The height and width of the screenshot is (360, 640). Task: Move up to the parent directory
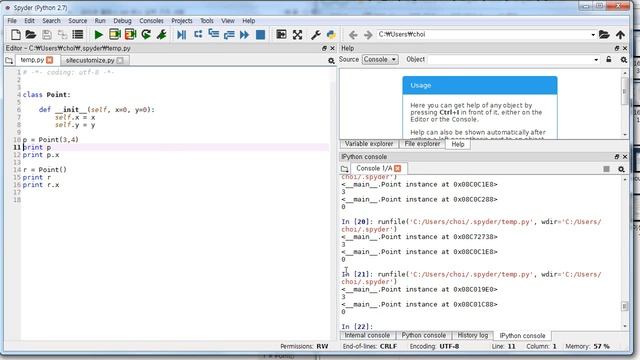[x=620, y=35]
